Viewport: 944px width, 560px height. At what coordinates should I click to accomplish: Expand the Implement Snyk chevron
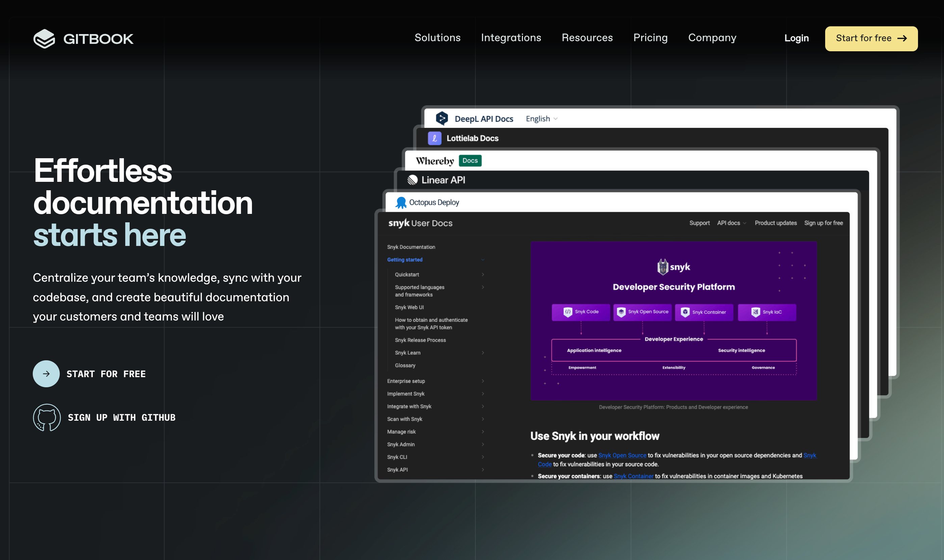tap(482, 394)
